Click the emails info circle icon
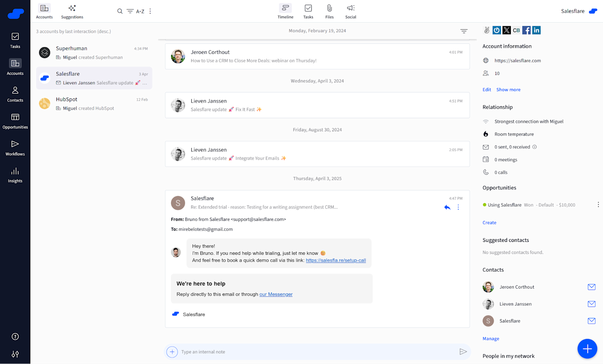Screen dimensions: 603x364 (535, 147)
